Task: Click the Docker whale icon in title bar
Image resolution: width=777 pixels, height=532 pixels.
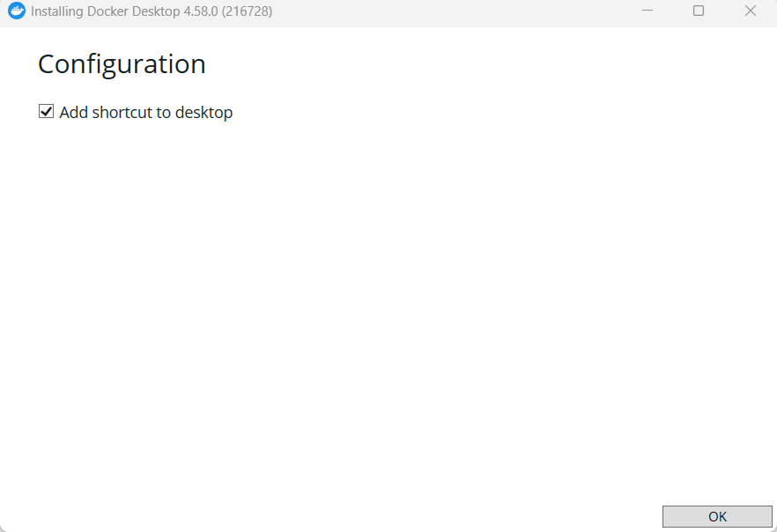Action: click(17, 11)
